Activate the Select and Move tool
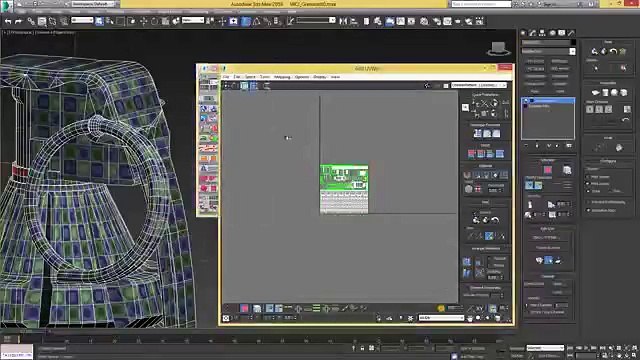Image resolution: width=640 pixels, height=360 pixels. tap(143, 21)
